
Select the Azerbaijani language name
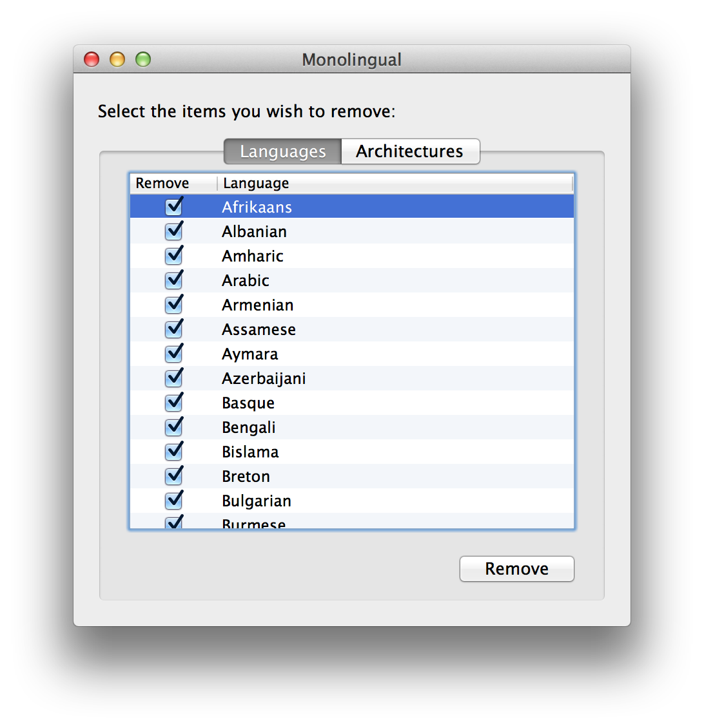pos(264,378)
